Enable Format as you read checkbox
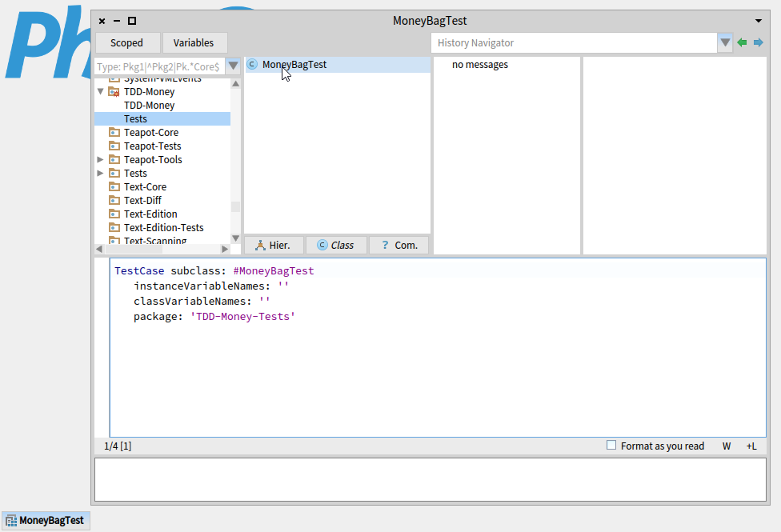 pos(611,445)
